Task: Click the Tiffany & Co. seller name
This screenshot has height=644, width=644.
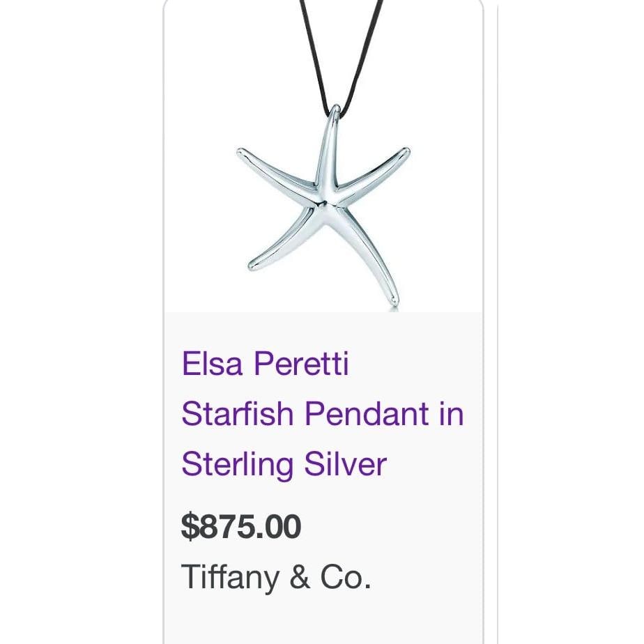Action: pos(276,577)
